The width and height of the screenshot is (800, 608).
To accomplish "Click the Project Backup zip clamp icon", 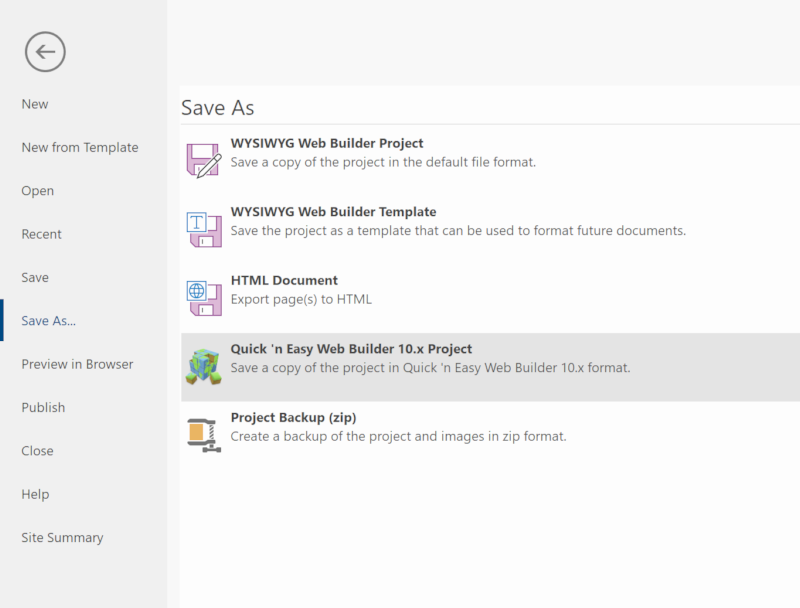I will (x=204, y=435).
